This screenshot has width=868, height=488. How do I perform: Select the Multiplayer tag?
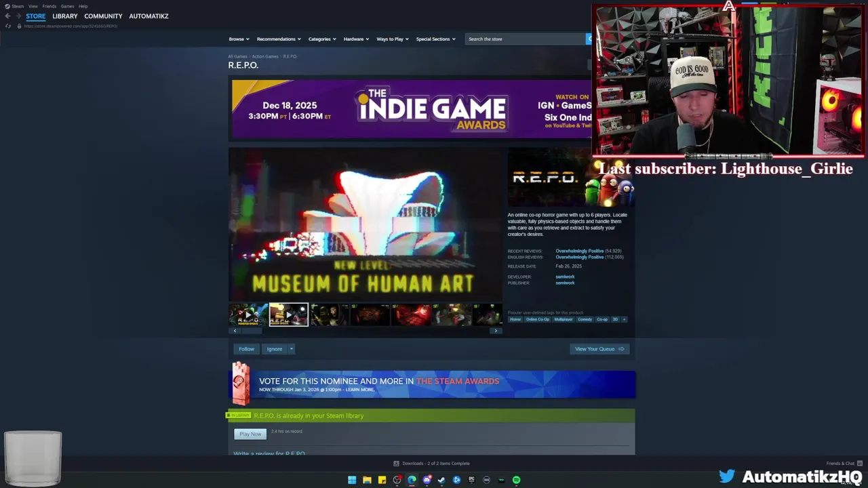click(564, 319)
